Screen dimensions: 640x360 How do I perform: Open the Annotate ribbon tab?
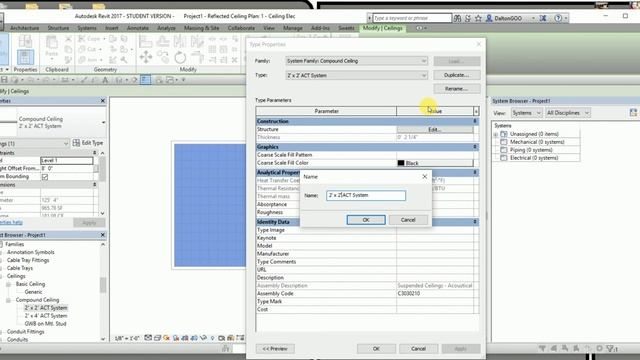tap(138, 28)
